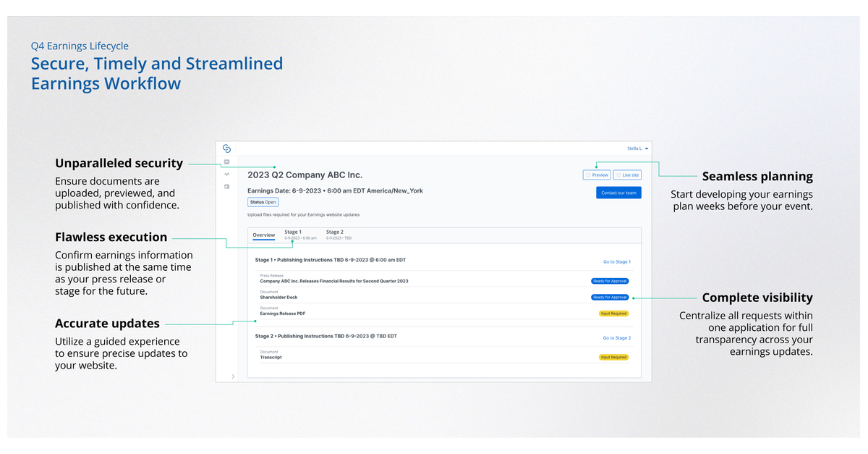Click the dropdown arrow next to Stella L.
This screenshot has width=868, height=454.
647,148
